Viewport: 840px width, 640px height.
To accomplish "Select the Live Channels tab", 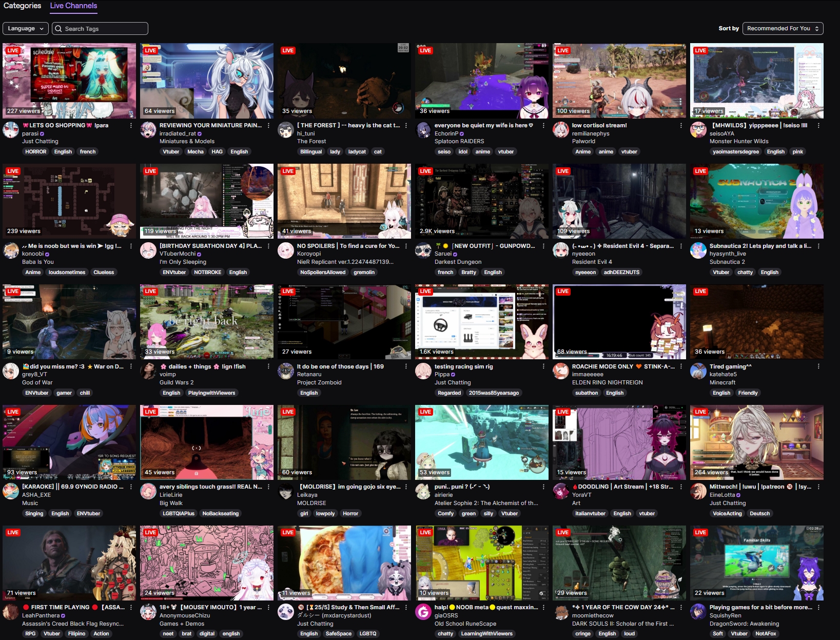I will (x=73, y=6).
